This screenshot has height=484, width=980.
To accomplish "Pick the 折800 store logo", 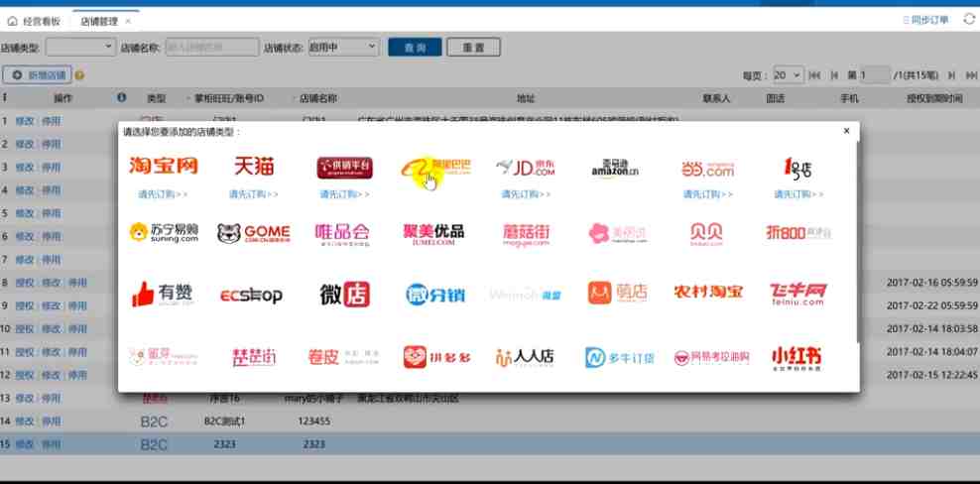I will click(798, 233).
